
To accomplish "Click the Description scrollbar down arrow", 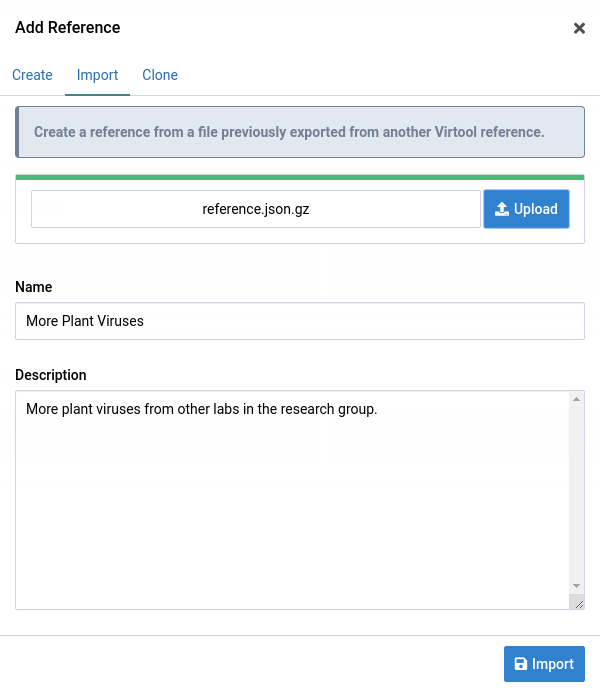I will point(576,586).
